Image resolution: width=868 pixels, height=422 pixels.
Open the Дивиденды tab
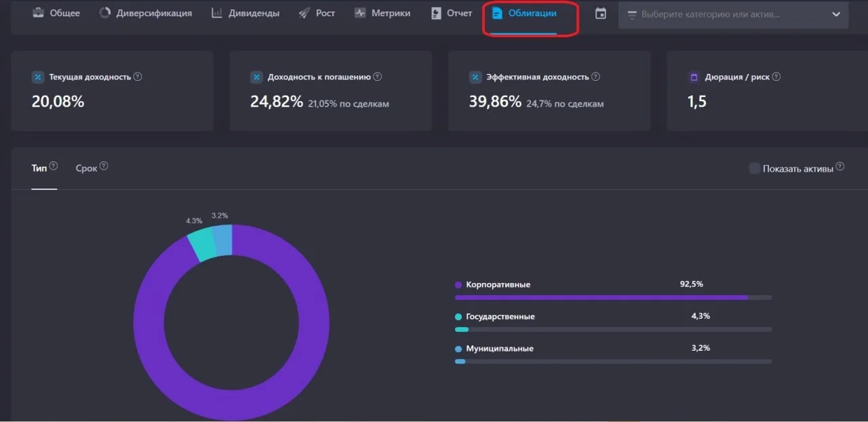pyautogui.click(x=245, y=13)
